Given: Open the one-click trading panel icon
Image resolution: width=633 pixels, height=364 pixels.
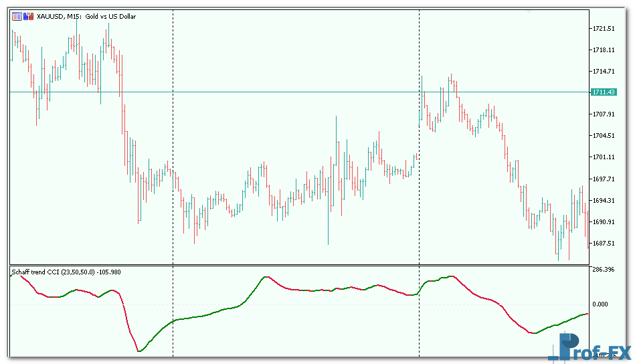Looking at the screenshot, I should click(17, 16).
